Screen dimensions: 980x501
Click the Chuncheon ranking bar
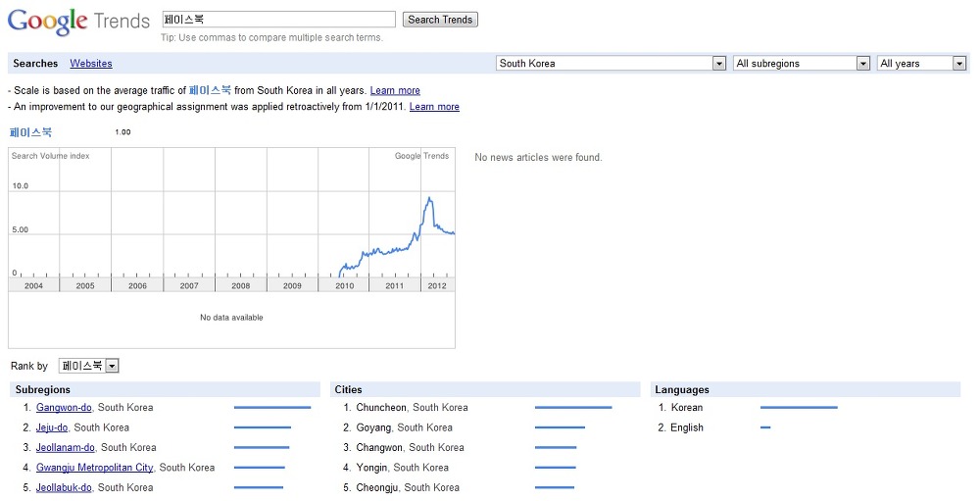573,408
